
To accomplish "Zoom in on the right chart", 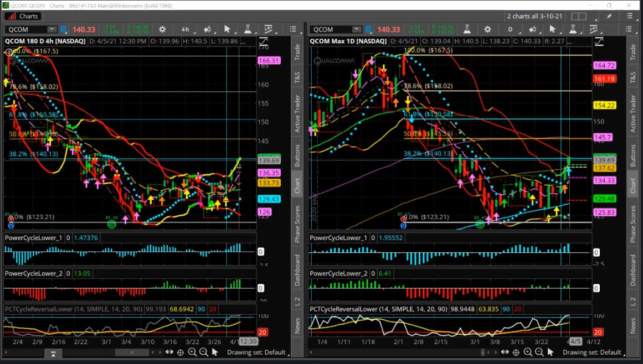I will 528,352.
